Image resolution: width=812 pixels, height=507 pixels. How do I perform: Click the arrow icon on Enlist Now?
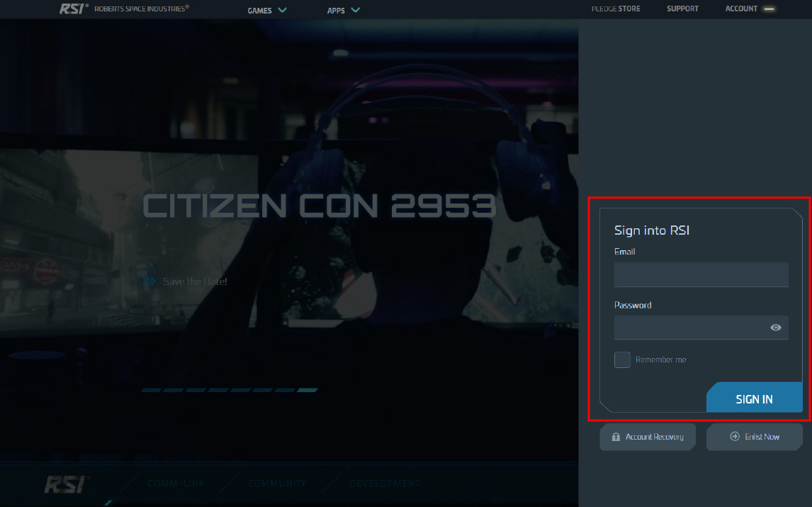(735, 437)
